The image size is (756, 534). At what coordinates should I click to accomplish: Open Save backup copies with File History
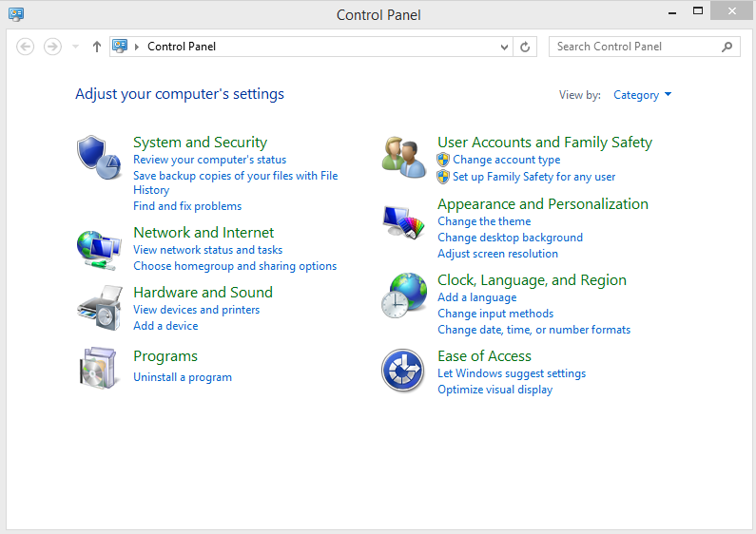(236, 182)
